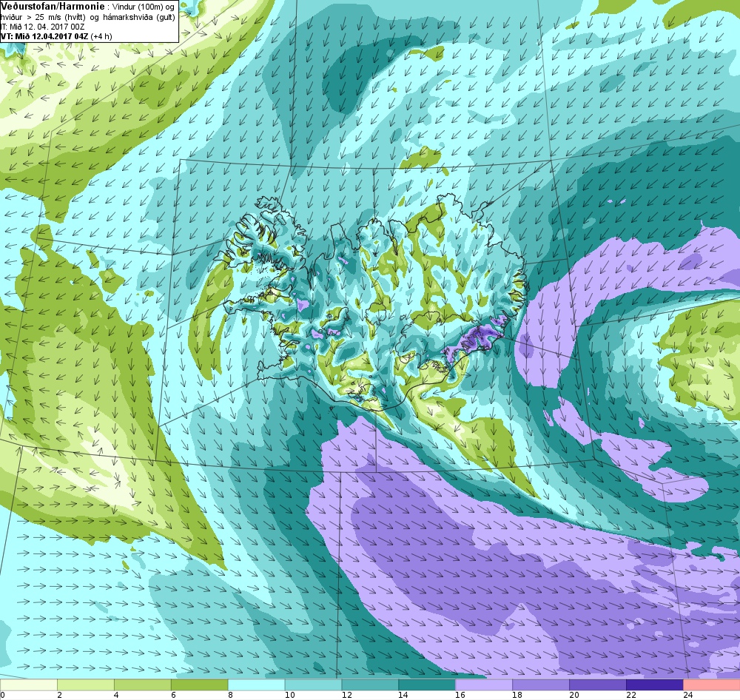
Task: Click the '12' label on the color scale
Action: (346, 696)
